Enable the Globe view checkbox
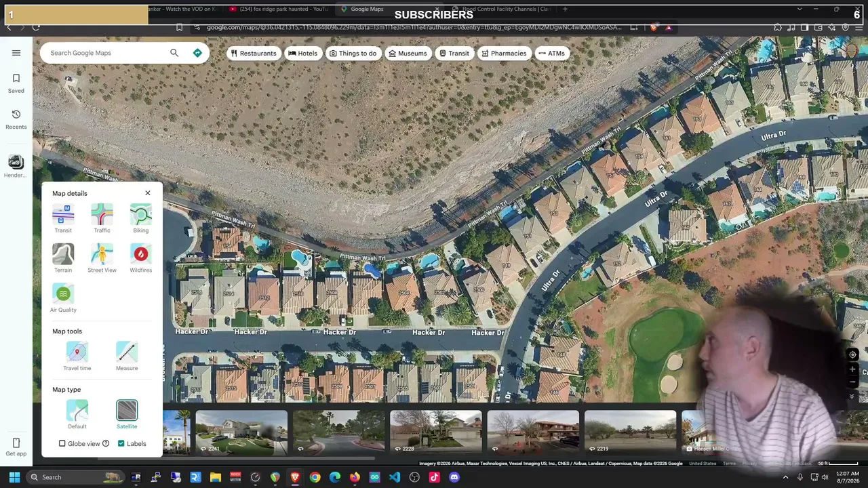 point(62,444)
